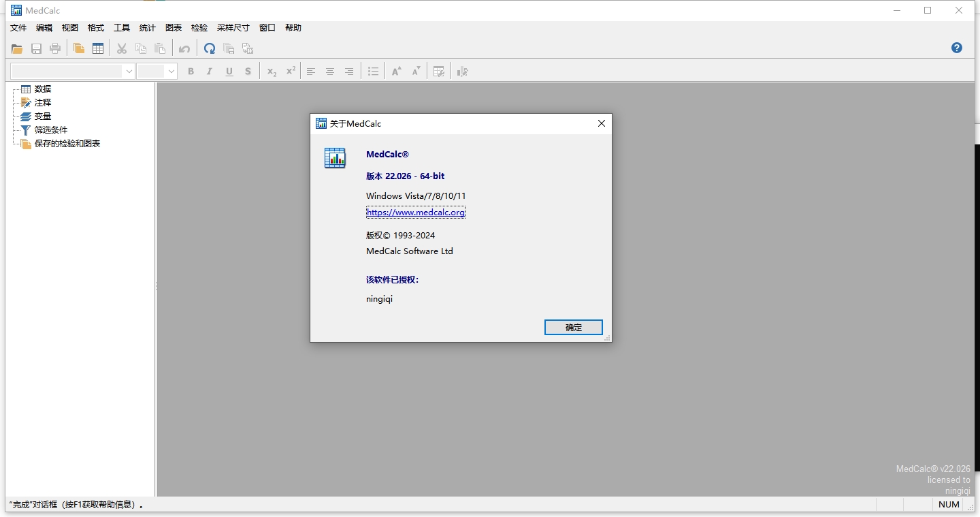Click the scissors cut icon
The image size is (980, 517).
pyautogui.click(x=122, y=48)
